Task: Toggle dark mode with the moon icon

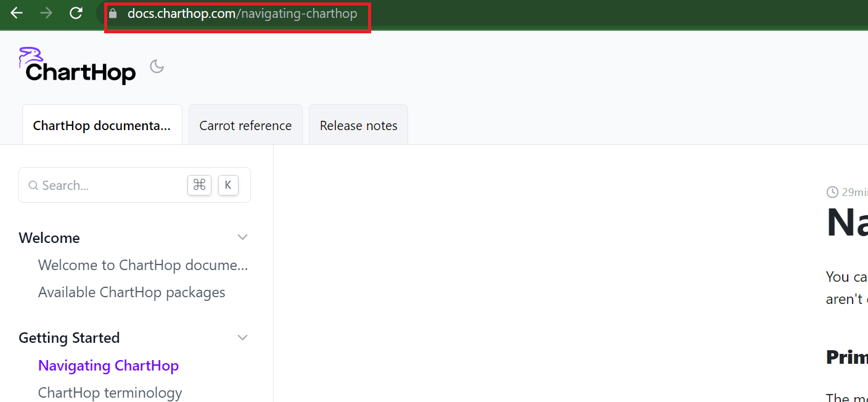Action: point(157,67)
